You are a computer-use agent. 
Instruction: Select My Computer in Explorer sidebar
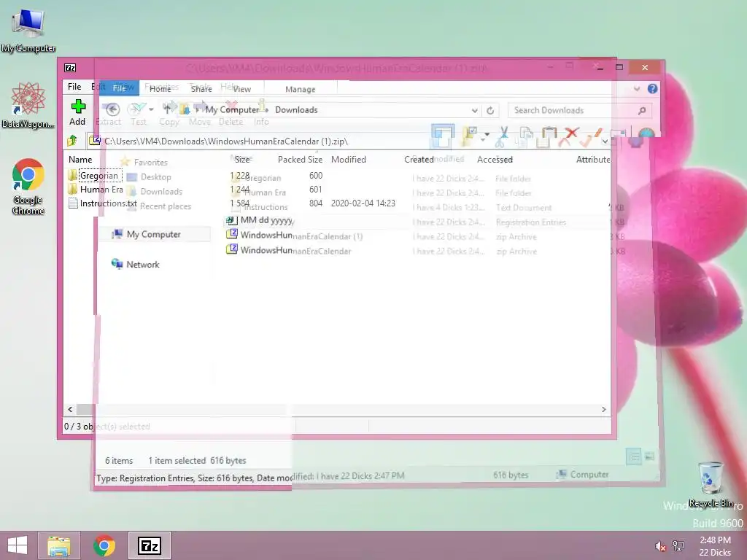pos(153,234)
